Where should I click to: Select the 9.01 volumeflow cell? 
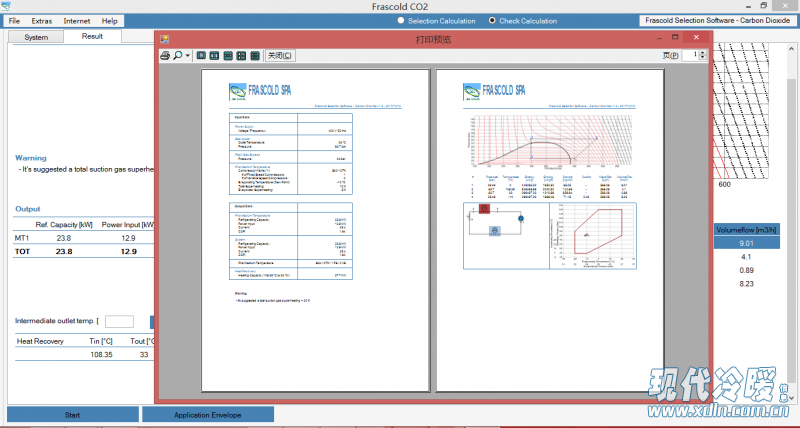click(746, 243)
